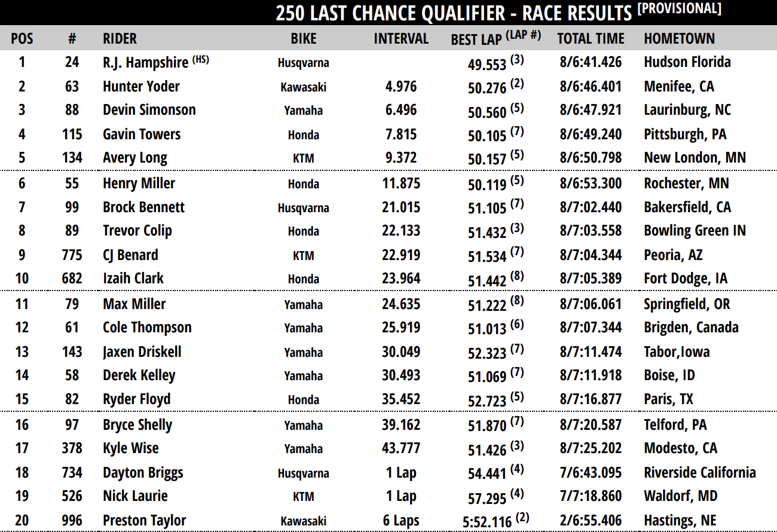Screen dimensions: 777x532
Task: Click Cole Thompson's hometown Brigden, Canada
Action: point(691,328)
